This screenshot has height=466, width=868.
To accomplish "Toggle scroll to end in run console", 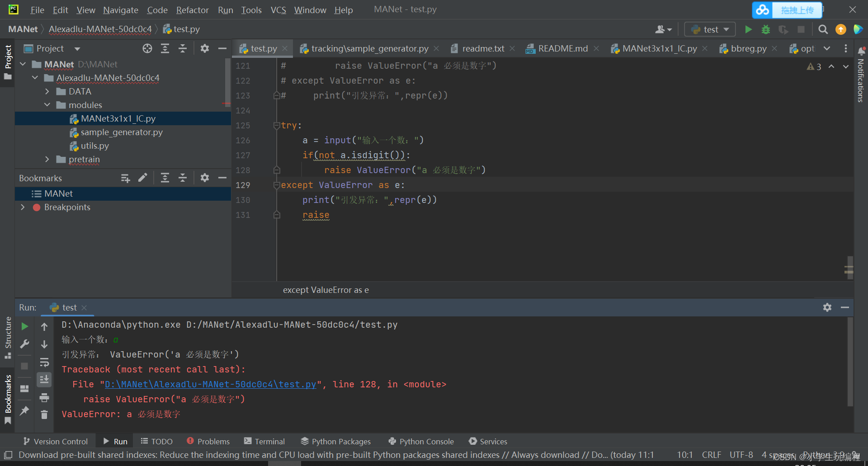I will point(44,380).
